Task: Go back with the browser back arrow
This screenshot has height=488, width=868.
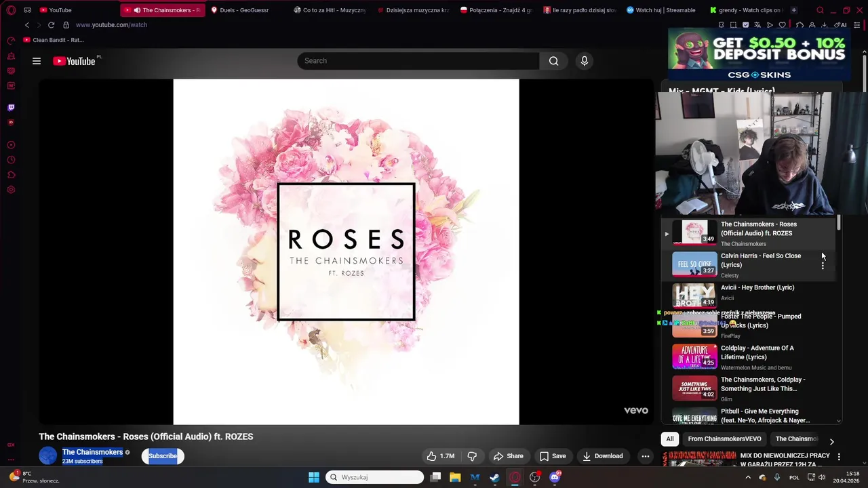Action: pyautogui.click(x=27, y=25)
